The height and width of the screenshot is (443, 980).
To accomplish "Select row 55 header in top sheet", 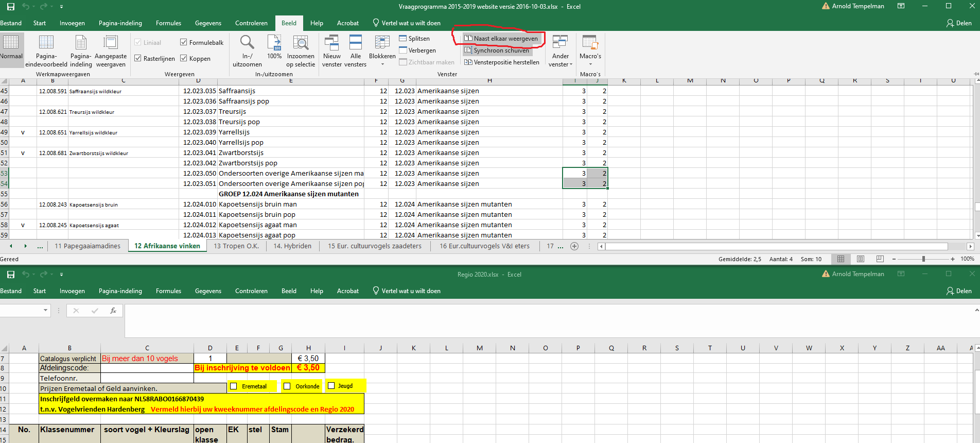I will 4,194.
